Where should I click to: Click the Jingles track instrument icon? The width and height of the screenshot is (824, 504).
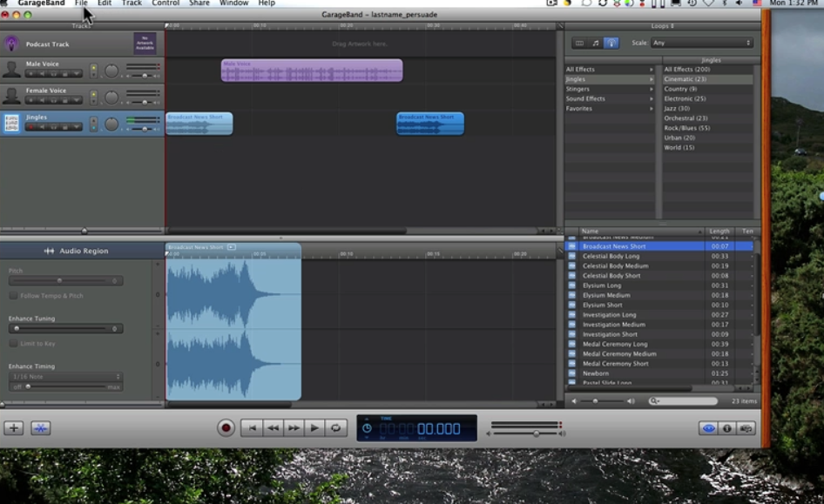[11, 123]
